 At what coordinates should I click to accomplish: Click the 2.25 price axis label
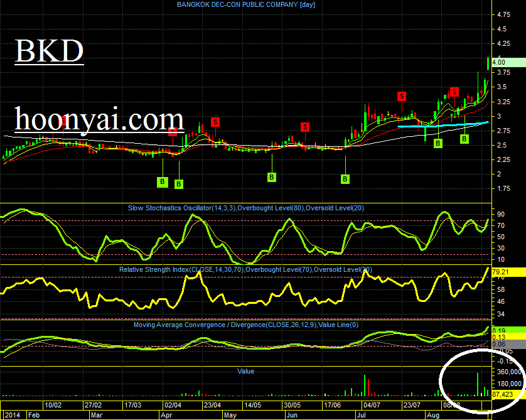point(504,159)
